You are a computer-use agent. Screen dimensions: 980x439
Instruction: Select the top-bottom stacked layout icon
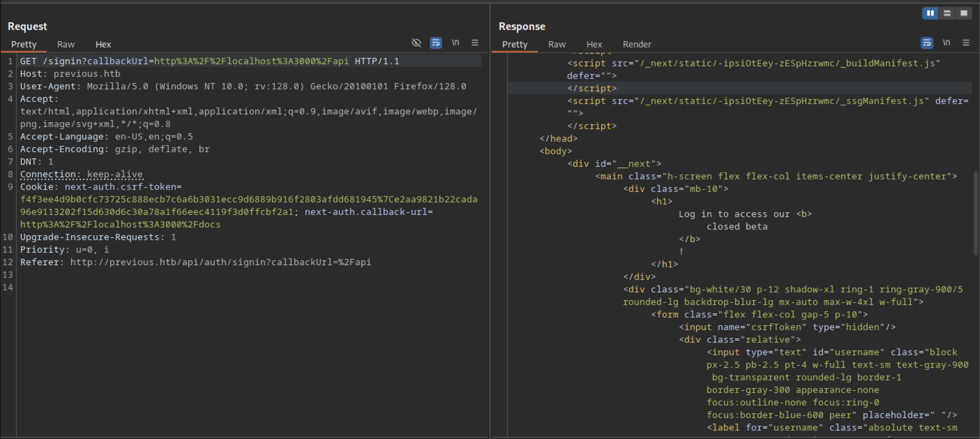(947, 13)
